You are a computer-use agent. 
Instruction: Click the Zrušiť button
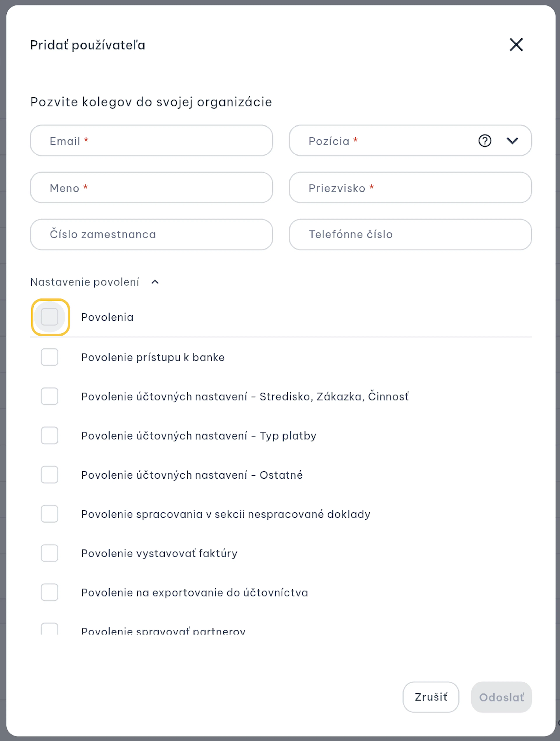tap(431, 697)
